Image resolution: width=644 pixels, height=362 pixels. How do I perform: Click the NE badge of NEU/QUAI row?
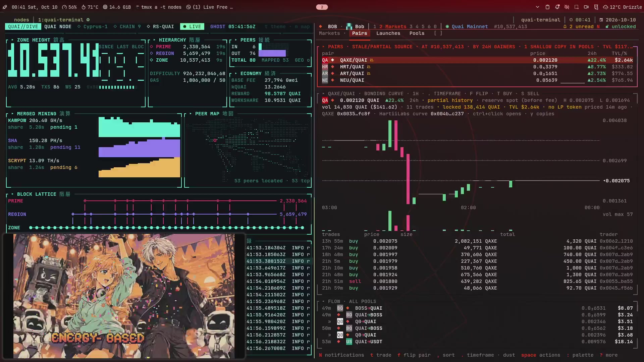click(x=325, y=80)
